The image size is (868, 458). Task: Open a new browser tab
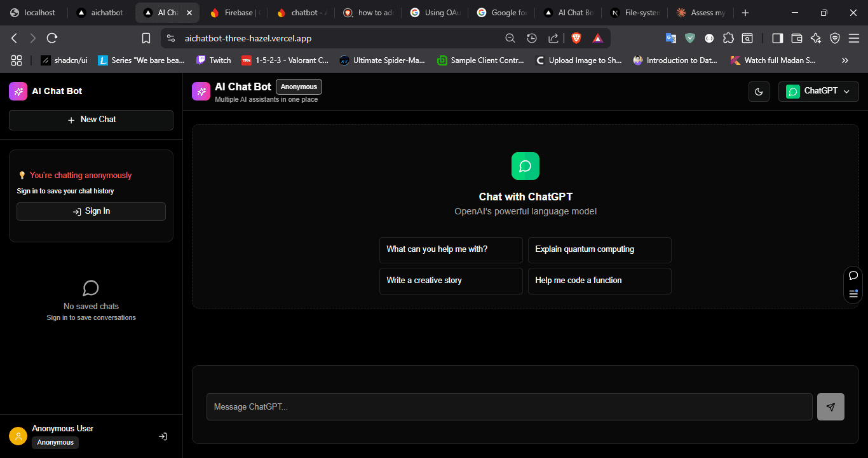(745, 13)
